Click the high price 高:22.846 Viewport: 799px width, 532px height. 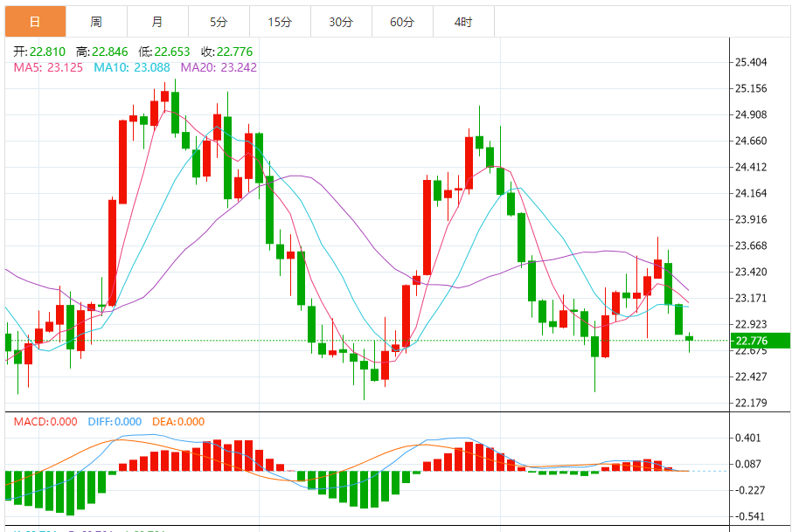coord(102,52)
